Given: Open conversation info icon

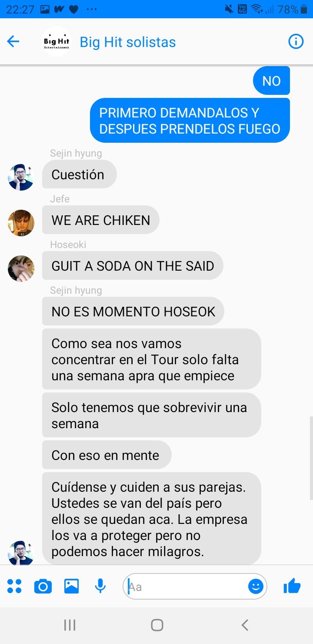Looking at the screenshot, I should click(296, 42).
